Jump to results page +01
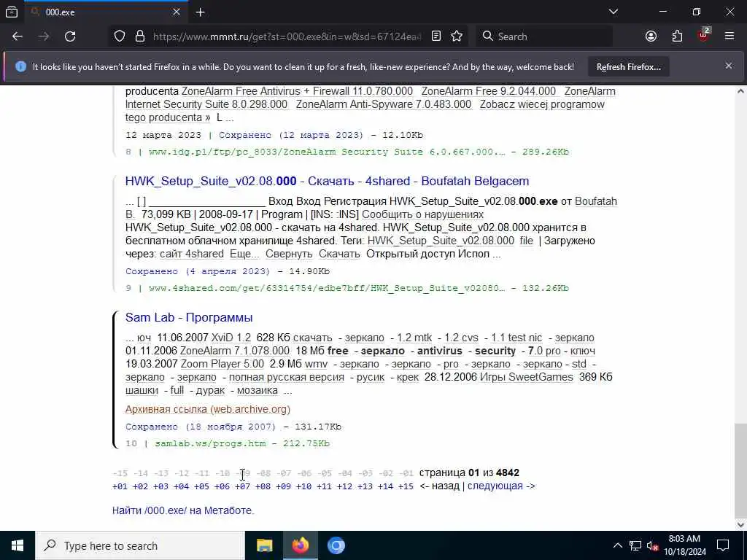The height and width of the screenshot is (560, 747). coord(120,486)
